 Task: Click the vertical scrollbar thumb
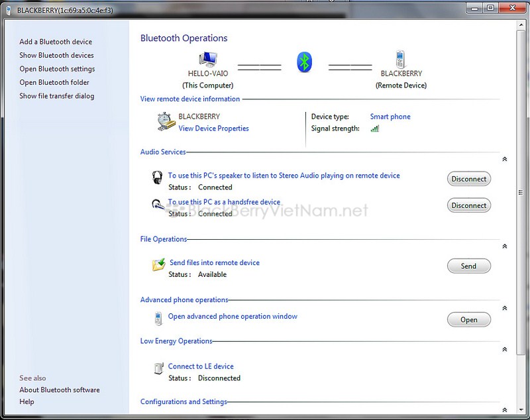pos(520,192)
